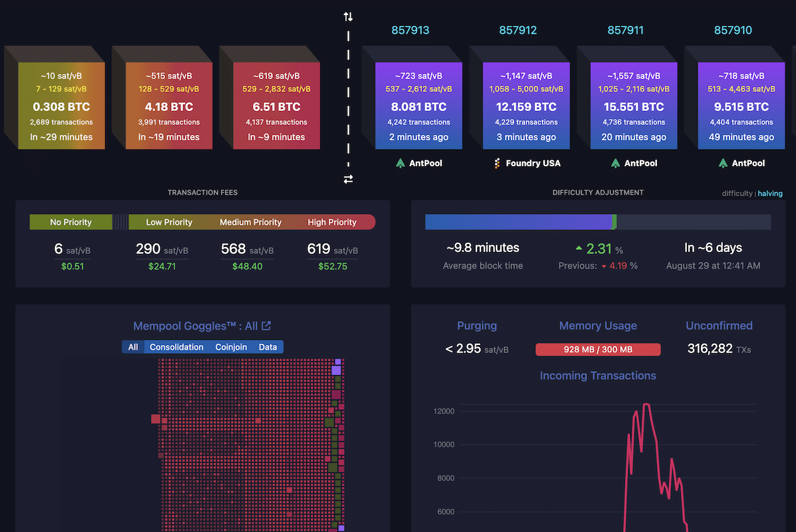
Task: Click the AntPool icon under block 857910
Action: coord(722,163)
